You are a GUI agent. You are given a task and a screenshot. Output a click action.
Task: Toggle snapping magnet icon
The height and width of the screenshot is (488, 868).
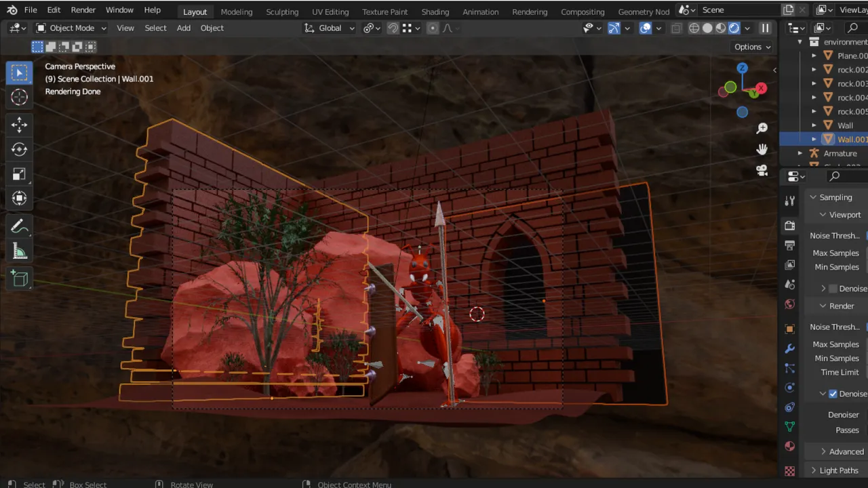pyautogui.click(x=393, y=28)
